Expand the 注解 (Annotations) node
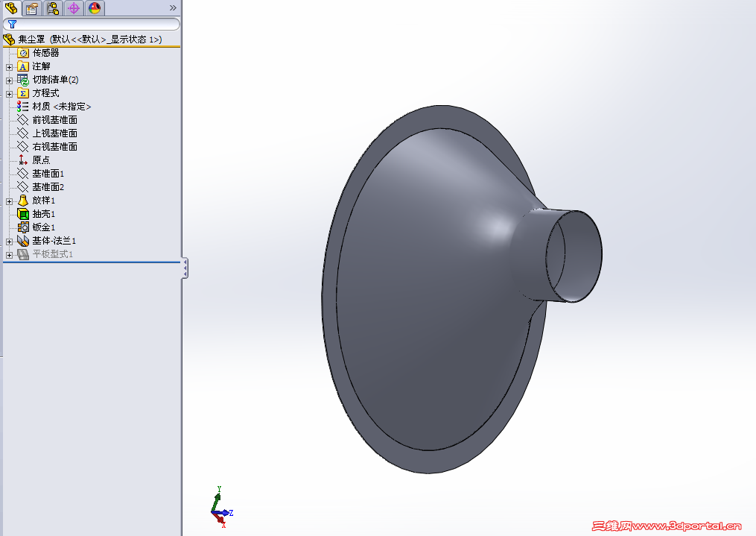The width and height of the screenshot is (756, 536). [x=8, y=66]
